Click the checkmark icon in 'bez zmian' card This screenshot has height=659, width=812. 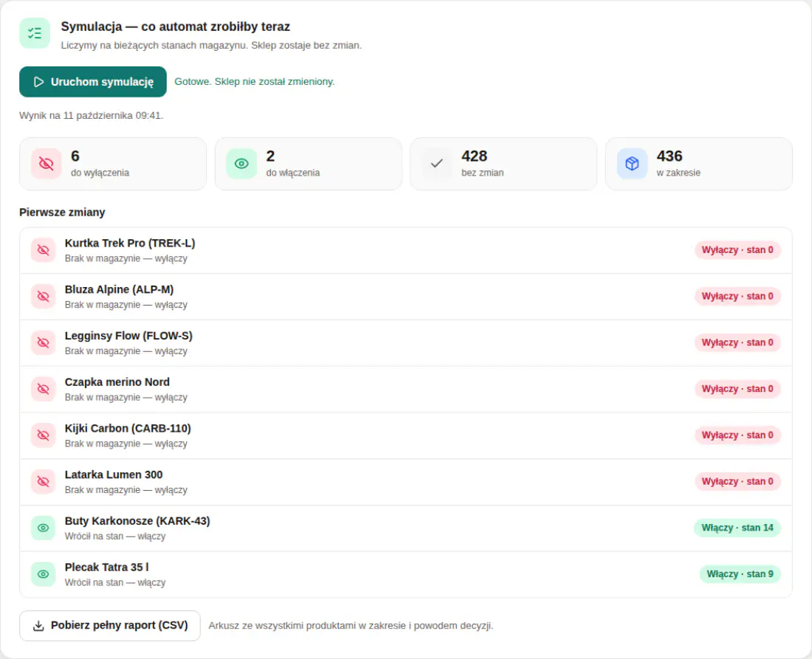click(436, 164)
